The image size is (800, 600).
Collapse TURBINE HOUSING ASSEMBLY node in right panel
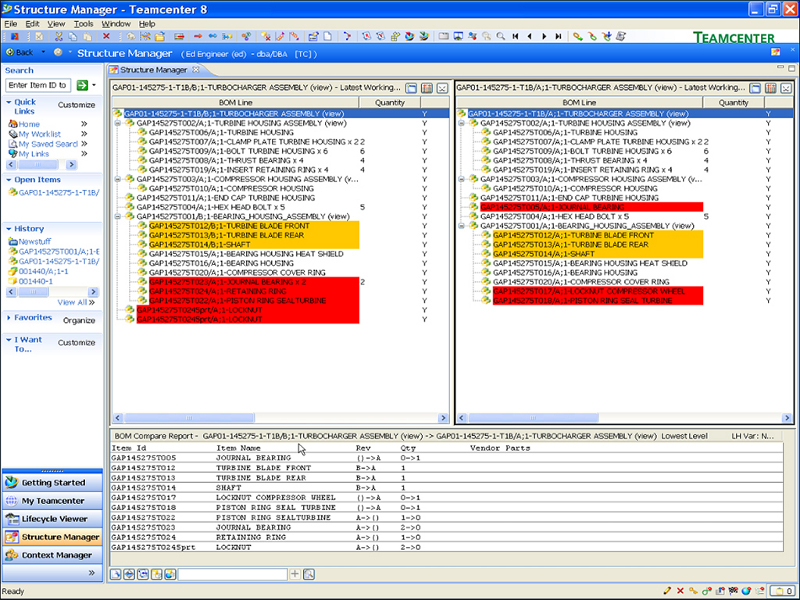pyautogui.click(x=462, y=123)
